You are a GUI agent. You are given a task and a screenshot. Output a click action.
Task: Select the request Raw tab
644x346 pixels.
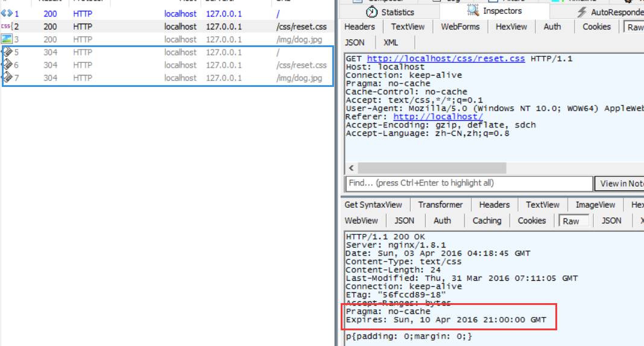click(x=634, y=27)
